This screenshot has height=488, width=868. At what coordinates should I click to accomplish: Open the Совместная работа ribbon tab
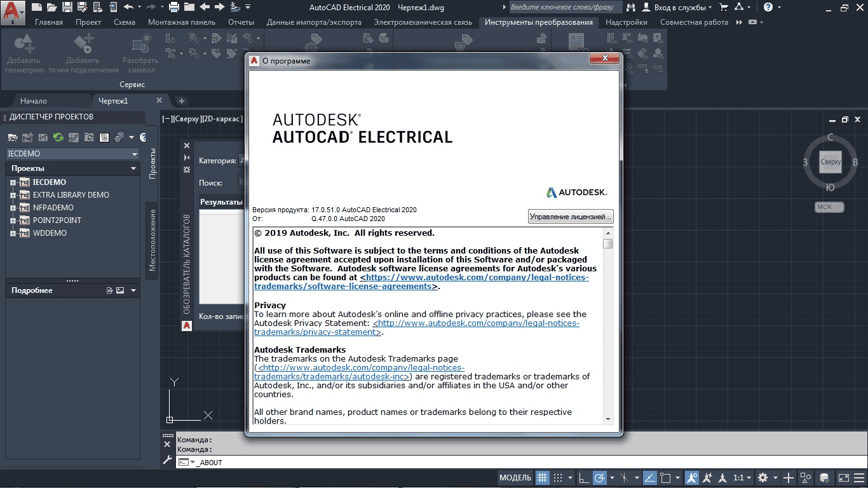point(694,22)
